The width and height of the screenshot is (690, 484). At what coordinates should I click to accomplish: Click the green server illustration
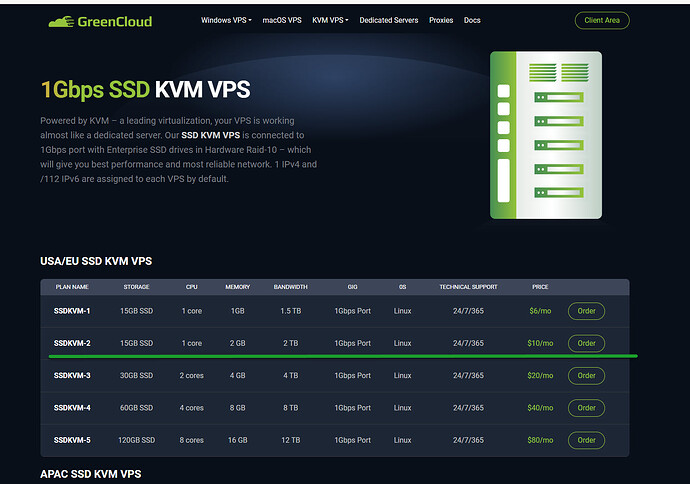pyautogui.click(x=546, y=135)
